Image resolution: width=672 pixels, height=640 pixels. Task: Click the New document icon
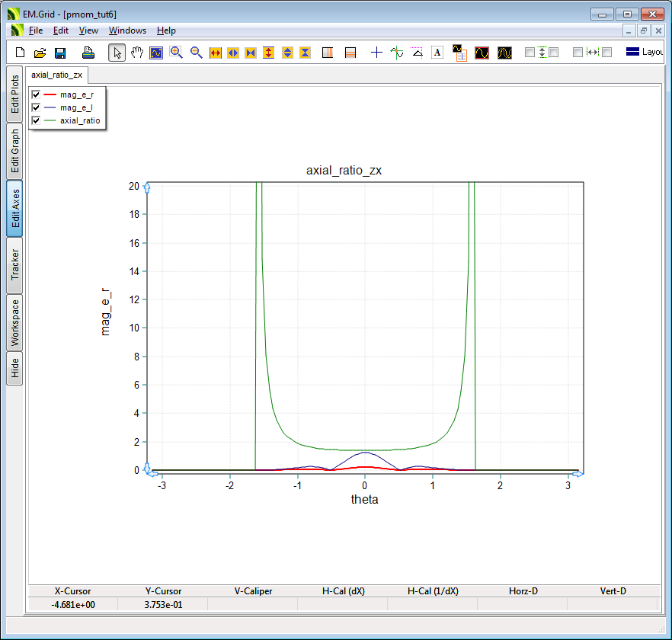(x=21, y=53)
